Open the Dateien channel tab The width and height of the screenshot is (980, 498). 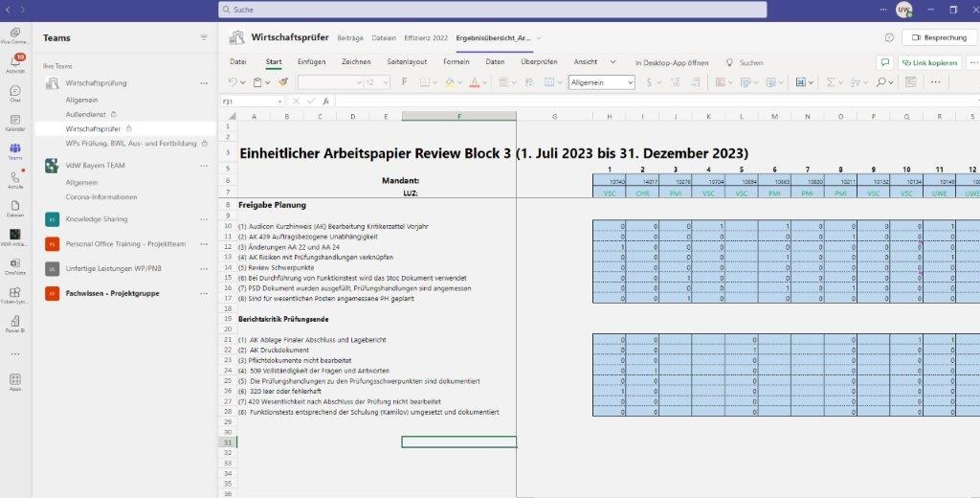(384, 38)
